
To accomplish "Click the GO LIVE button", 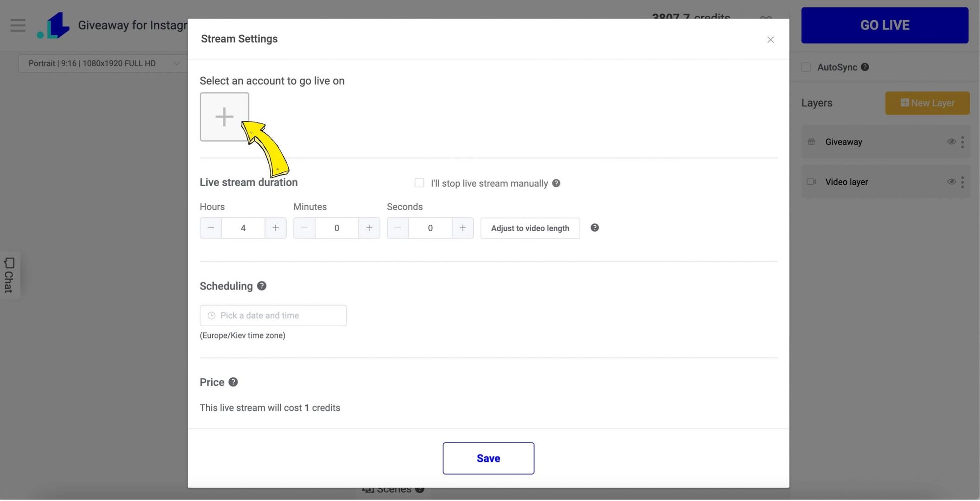I will click(x=885, y=25).
